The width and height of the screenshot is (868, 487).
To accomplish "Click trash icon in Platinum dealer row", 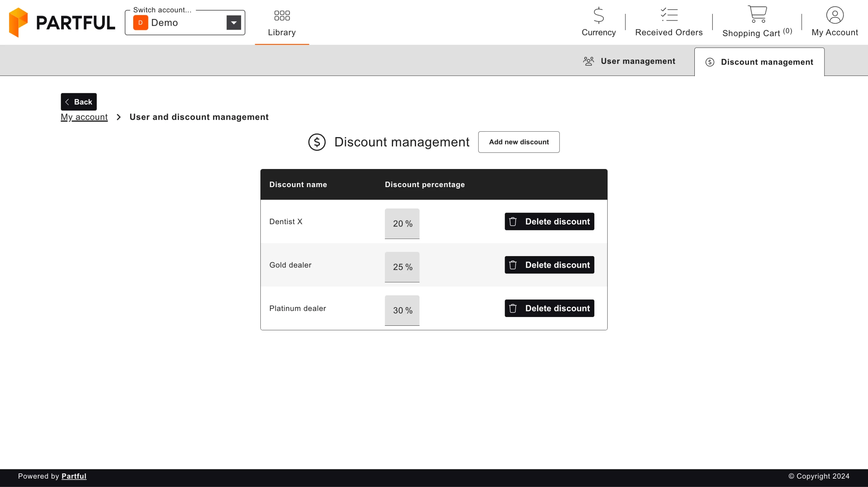I will (x=513, y=309).
